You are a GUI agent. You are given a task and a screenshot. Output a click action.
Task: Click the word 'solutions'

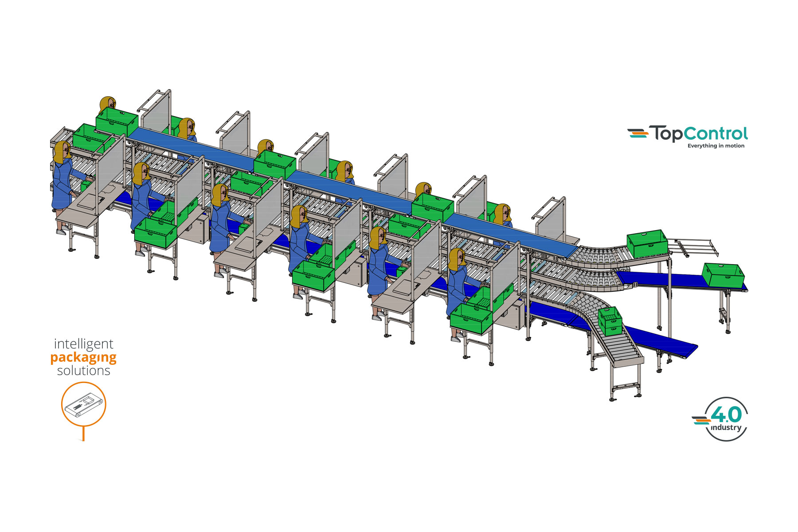pyautogui.click(x=83, y=371)
